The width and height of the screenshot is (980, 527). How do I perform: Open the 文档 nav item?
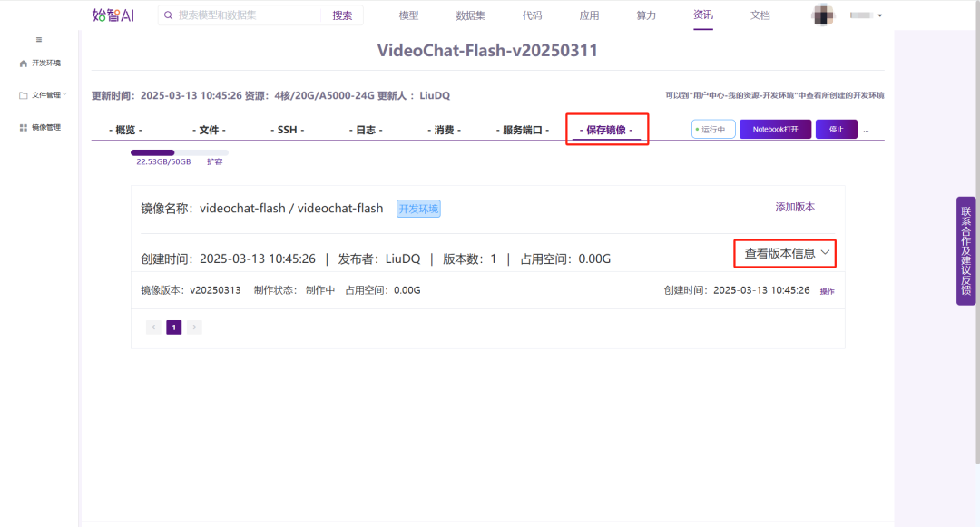pyautogui.click(x=760, y=15)
